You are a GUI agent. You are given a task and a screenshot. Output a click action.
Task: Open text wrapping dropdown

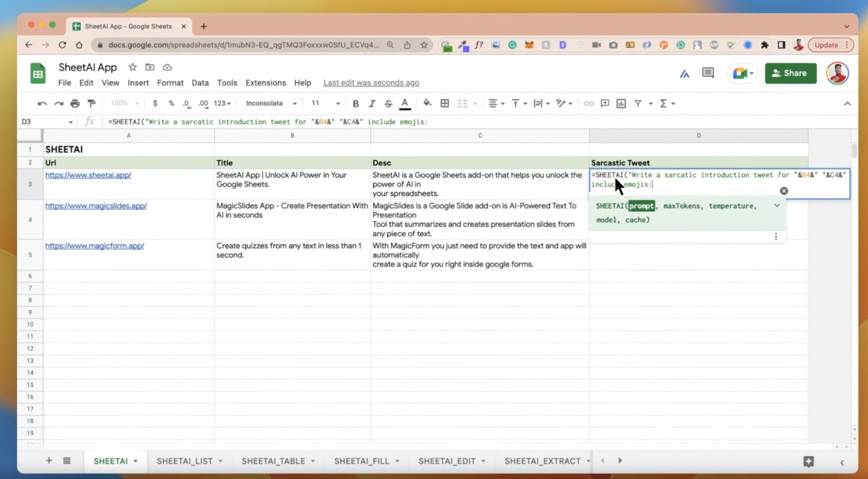tap(541, 103)
